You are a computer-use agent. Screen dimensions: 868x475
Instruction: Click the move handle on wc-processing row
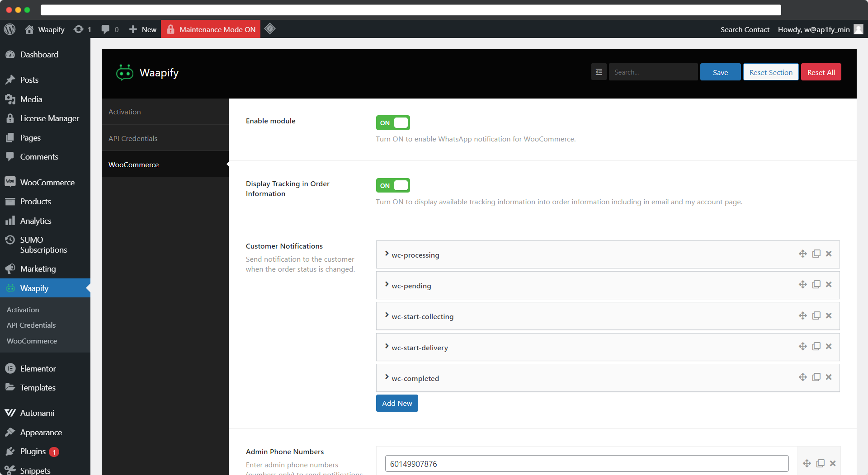(x=803, y=254)
